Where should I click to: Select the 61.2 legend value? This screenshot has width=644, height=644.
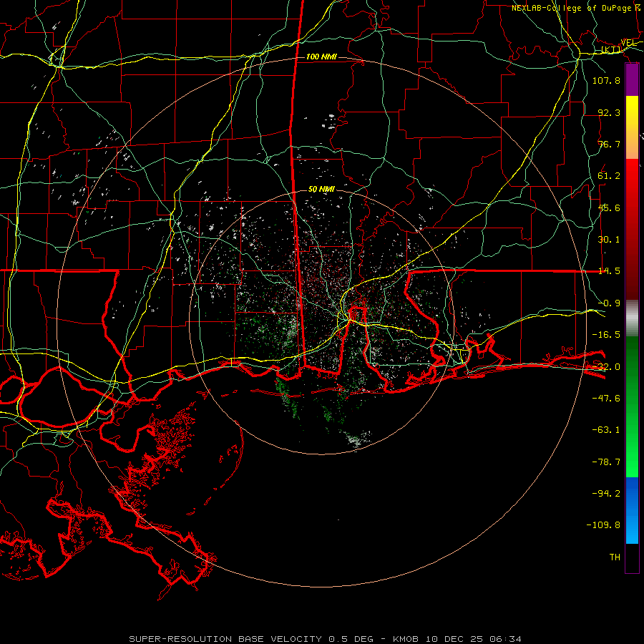tap(609, 176)
